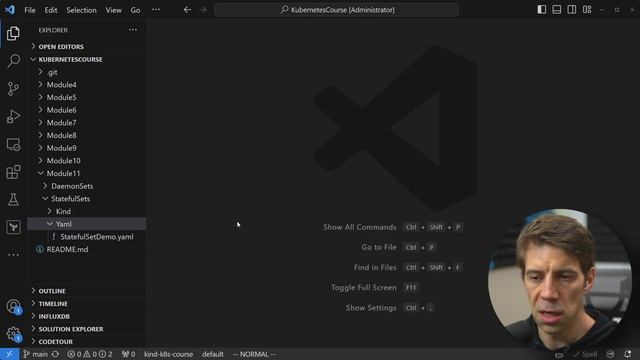Screen dimensions: 640x360
Task: Click the ports forwarded status item
Action: click(129, 354)
